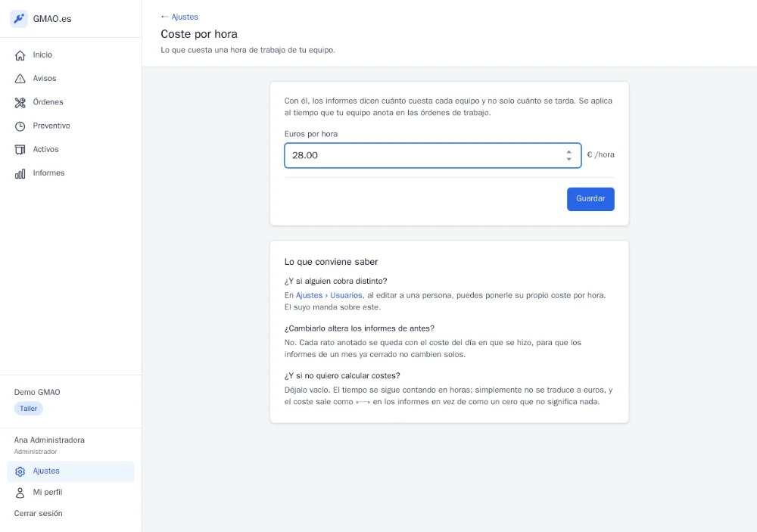Open Inicio via the house icon
Screen dimensions: 757x532
click(20, 55)
